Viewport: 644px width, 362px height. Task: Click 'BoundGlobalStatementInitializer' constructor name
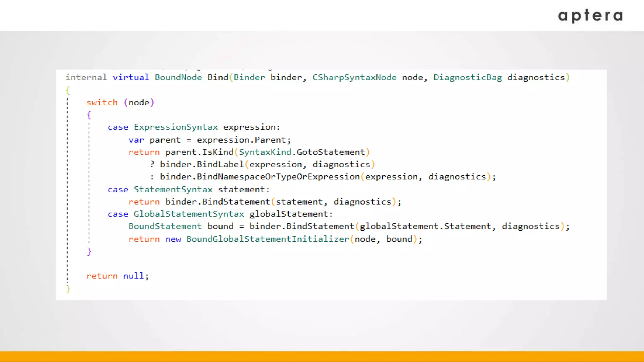268,239
